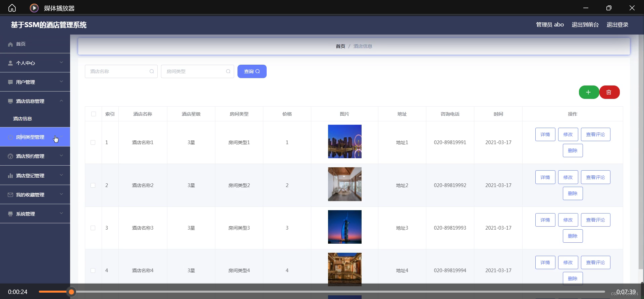Click the 用户管理 sidebar icon
The height and width of the screenshot is (299, 644).
click(x=10, y=82)
